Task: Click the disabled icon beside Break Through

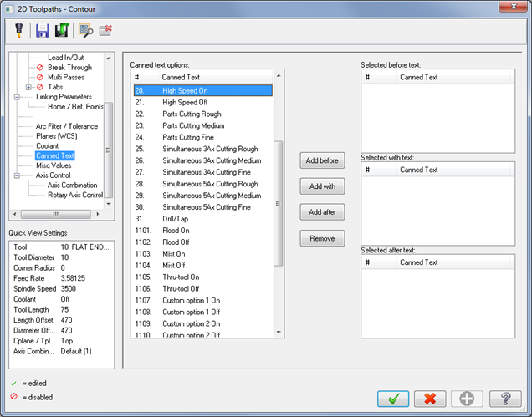Action: pos(40,68)
